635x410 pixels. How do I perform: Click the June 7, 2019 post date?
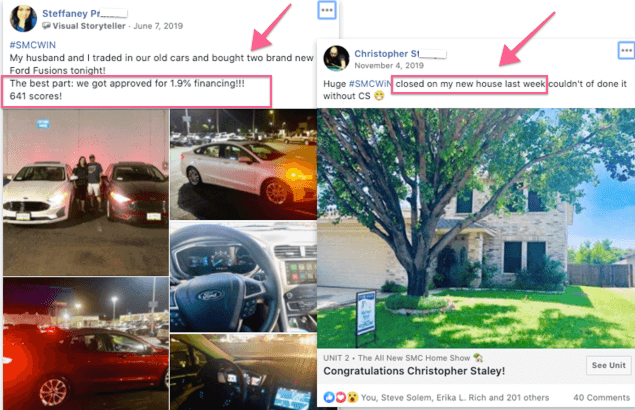coord(158,26)
